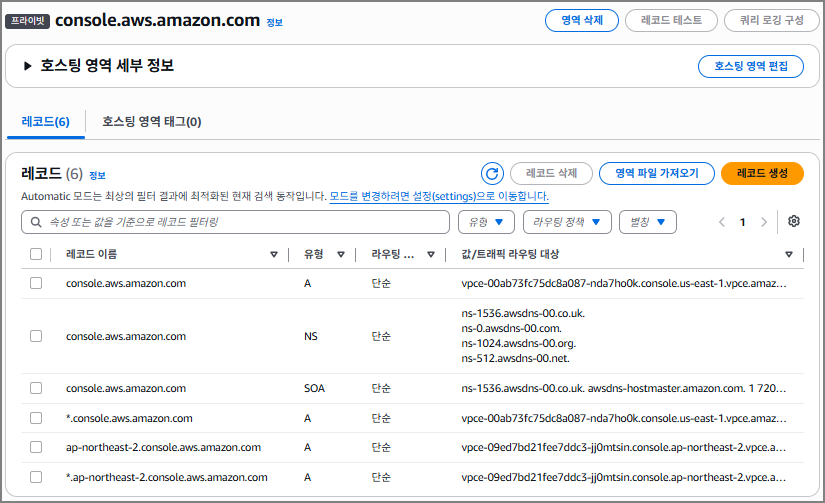Click ns-0.awsdns-00.com. value
Viewport: 825px width, 503px height.
(511, 328)
